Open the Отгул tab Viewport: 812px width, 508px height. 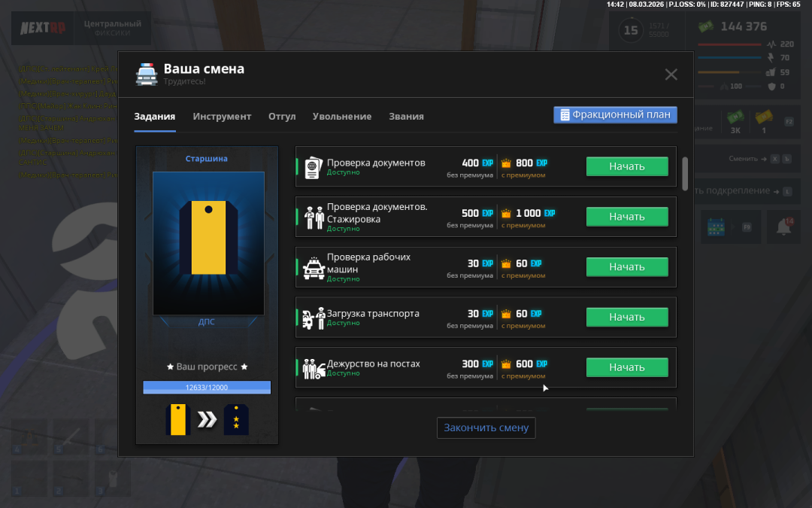click(282, 117)
